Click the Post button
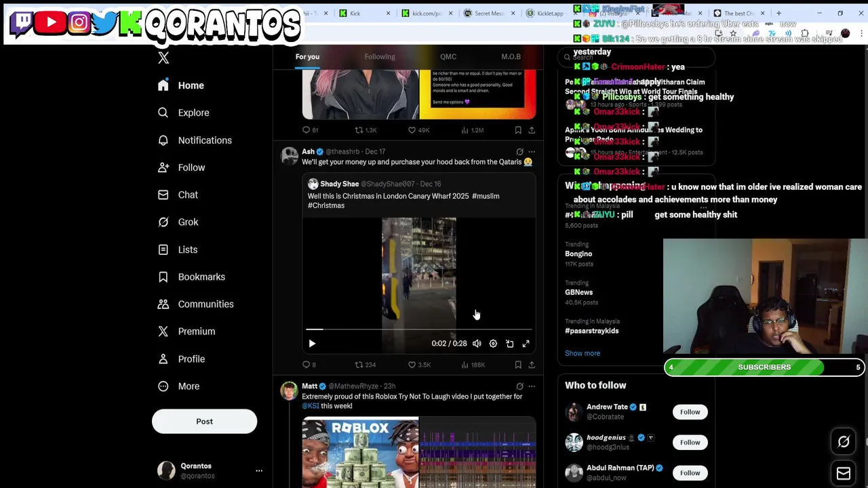The image size is (868, 488). 204,421
